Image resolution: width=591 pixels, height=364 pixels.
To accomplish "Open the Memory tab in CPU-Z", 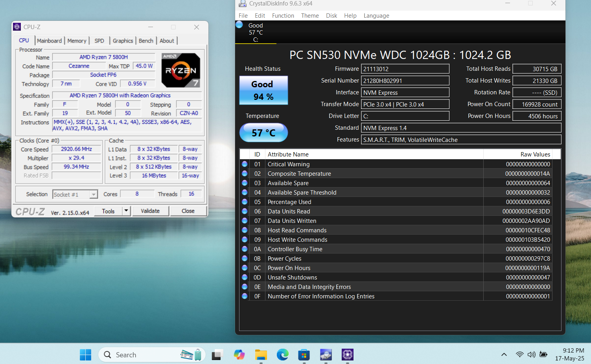I will point(77,41).
